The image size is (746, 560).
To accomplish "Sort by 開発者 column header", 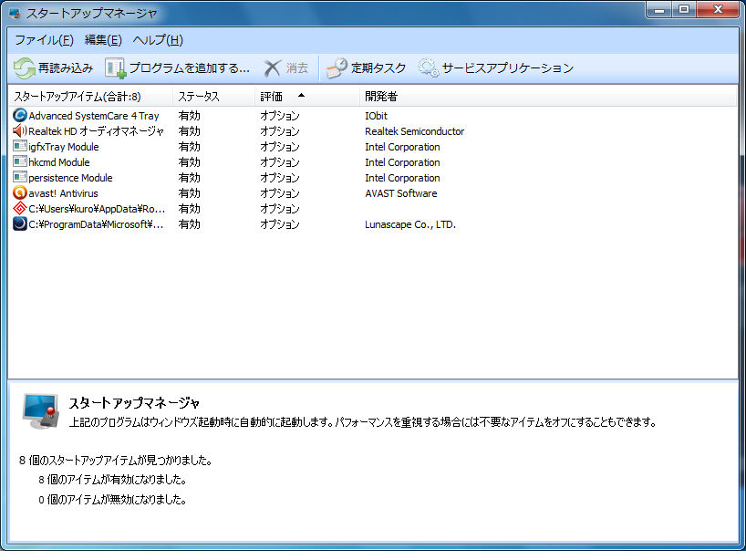I will (547, 97).
